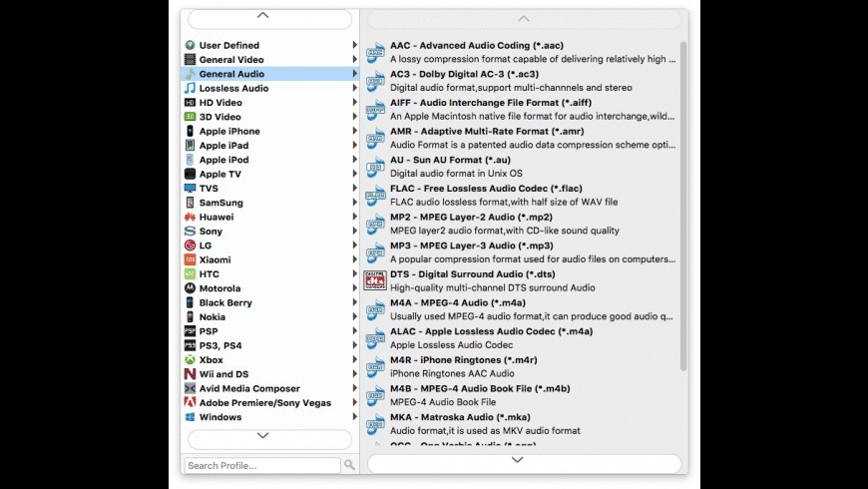Click the Search Profile input field

click(262, 465)
